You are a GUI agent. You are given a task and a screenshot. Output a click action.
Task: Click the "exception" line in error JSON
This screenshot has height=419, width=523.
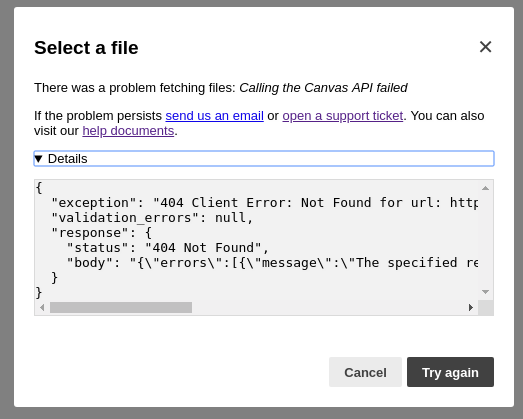point(265,202)
